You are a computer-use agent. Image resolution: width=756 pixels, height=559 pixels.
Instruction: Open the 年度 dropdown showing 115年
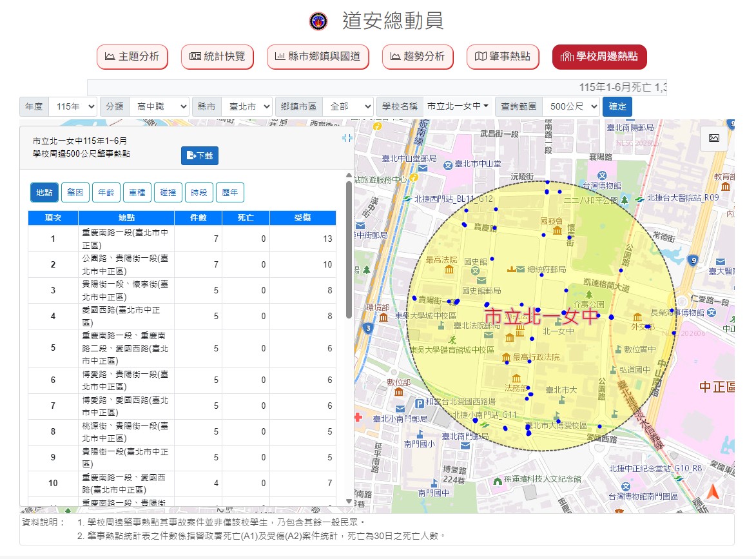pyautogui.click(x=73, y=106)
